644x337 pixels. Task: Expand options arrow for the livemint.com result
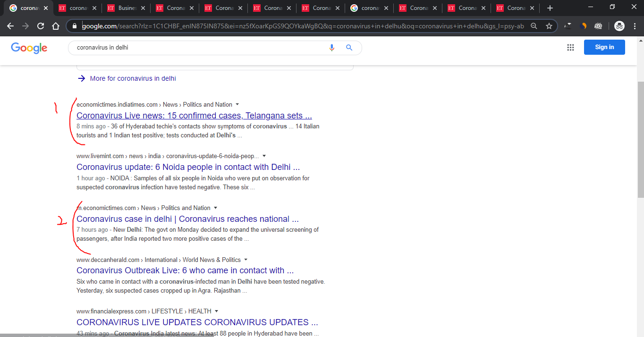click(x=264, y=156)
